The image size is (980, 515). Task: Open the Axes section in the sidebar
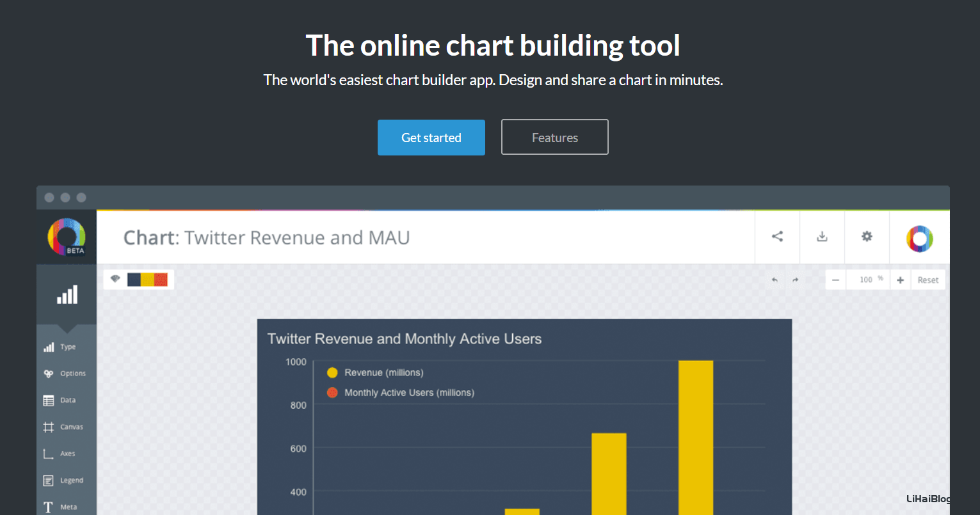pyautogui.click(x=67, y=454)
